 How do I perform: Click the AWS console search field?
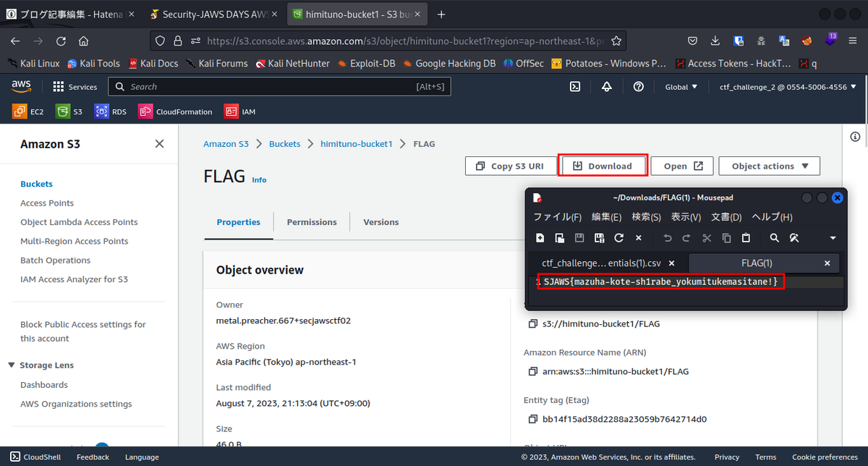pos(280,87)
